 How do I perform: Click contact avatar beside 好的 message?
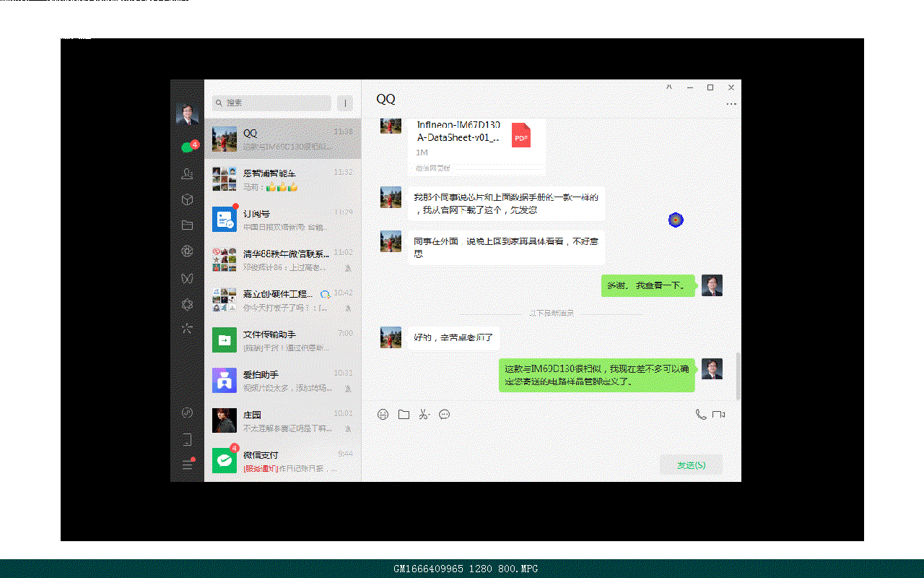point(391,337)
